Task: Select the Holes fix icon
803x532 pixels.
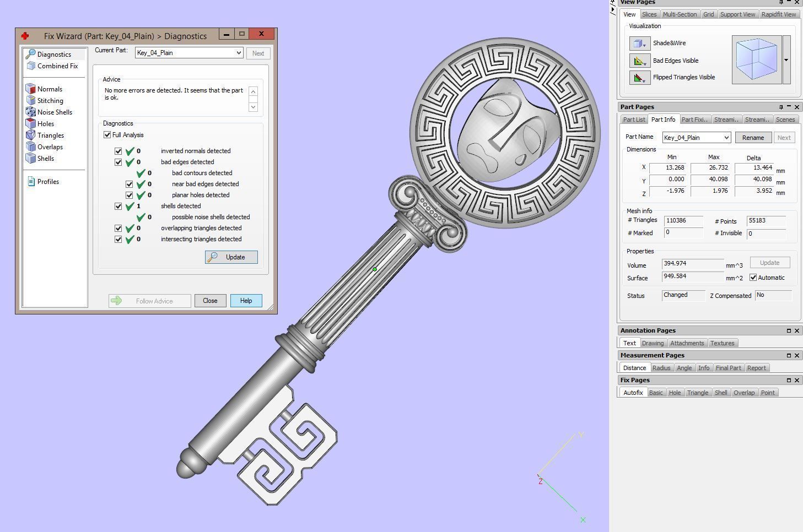Action: 31,123
